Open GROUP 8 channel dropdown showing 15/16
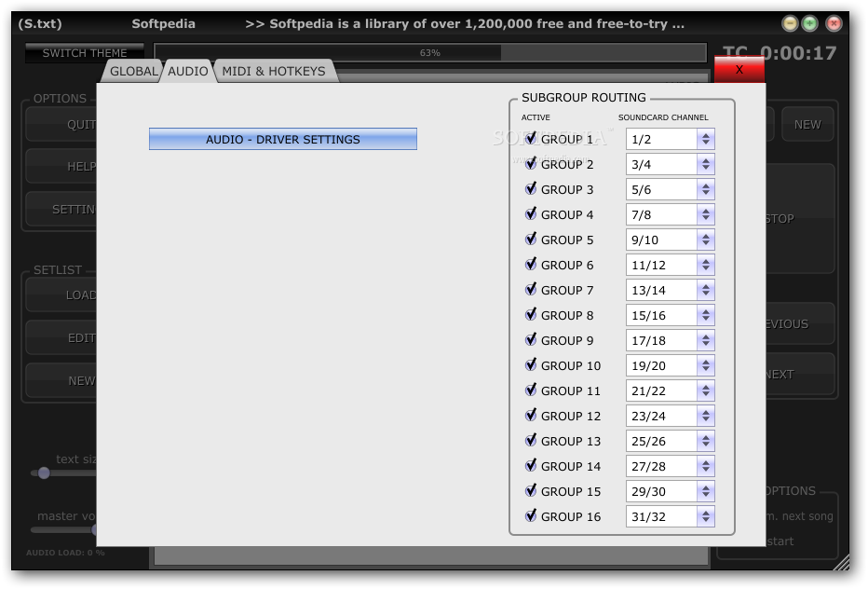Viewport: 868px width, 589px height. (x=670, y=315)
